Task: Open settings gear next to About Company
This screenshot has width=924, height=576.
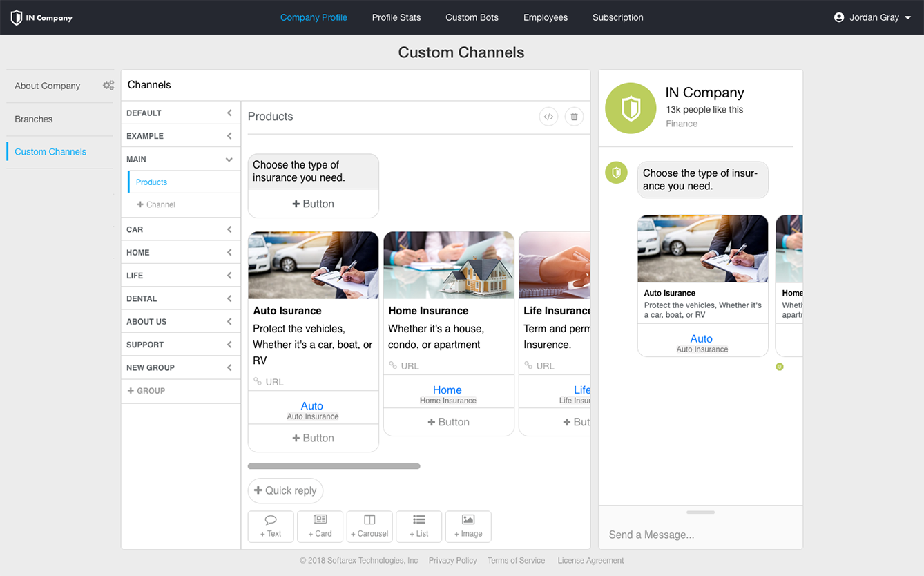Action: tap(108, 86)
